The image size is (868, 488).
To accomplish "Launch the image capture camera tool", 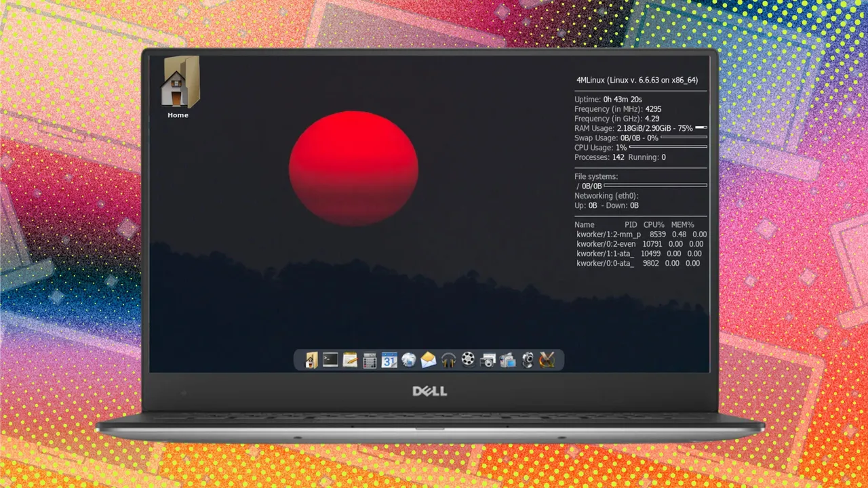I will [488, 360].
